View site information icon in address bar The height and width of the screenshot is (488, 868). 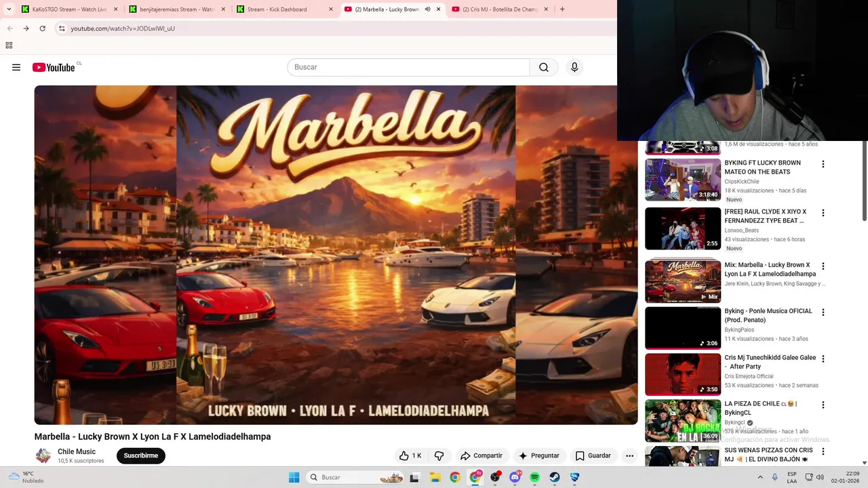point(62,28)
